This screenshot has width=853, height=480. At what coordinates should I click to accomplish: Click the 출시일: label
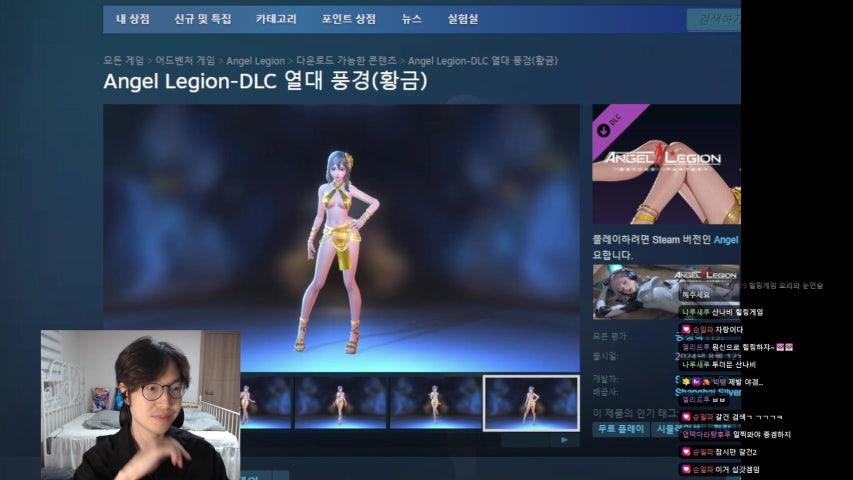tap(605, 356)
